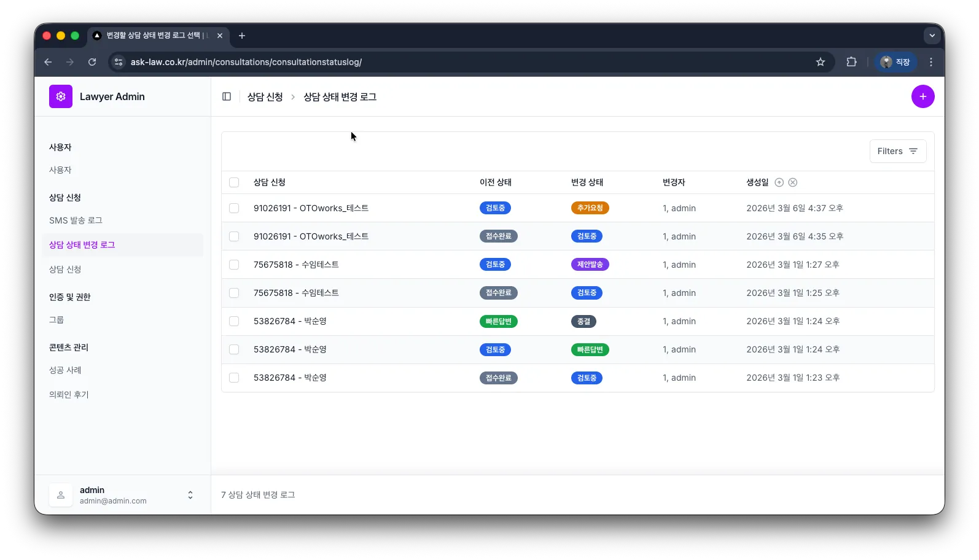Open the Filters dropdown
This screenshot has height=560, width=979.
point(897,151)
